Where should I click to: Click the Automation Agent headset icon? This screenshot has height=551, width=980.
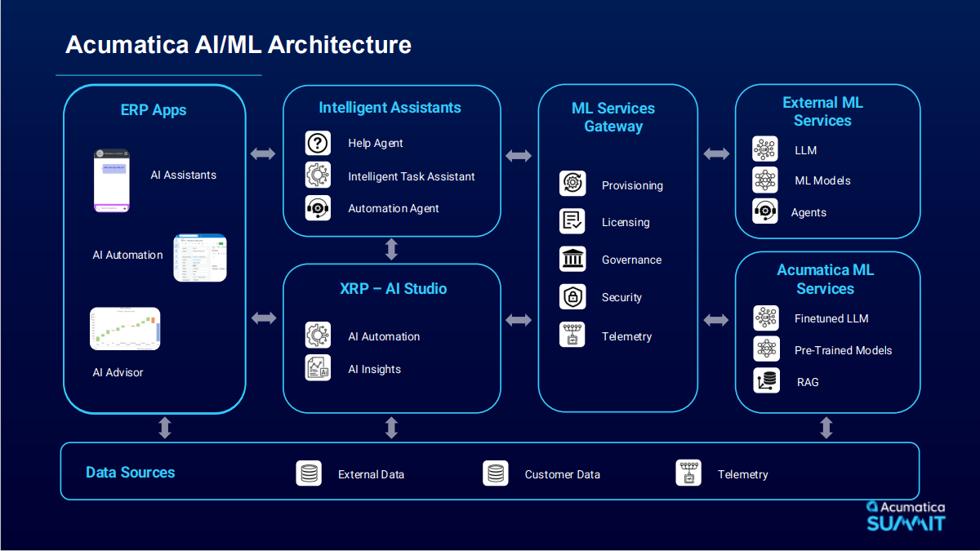click(x=318, y=208)
